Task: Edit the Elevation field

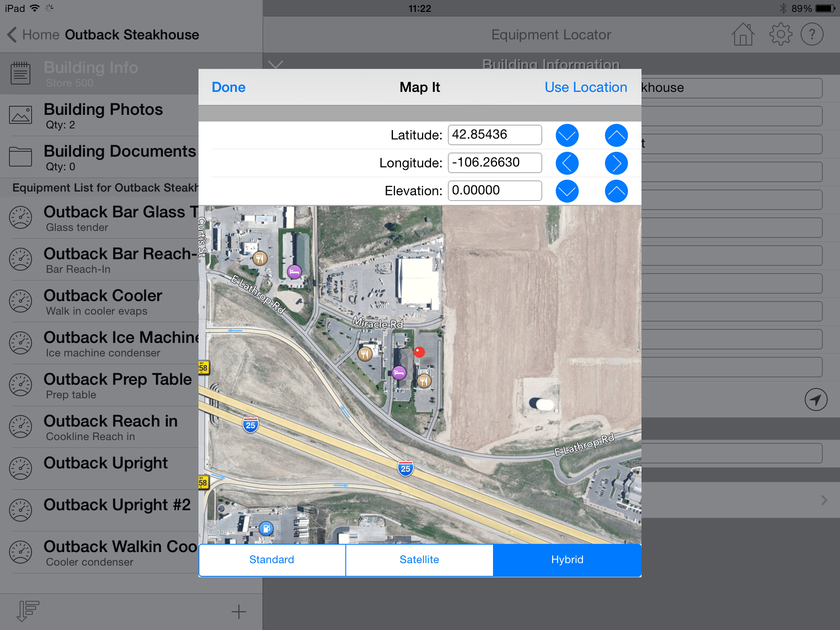Action: [495, 191]
